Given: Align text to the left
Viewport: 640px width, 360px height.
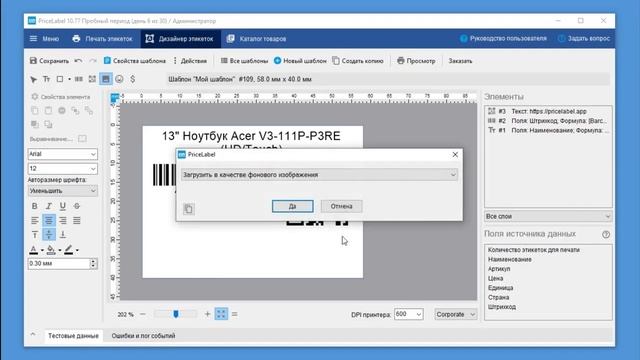Looking at the screenshot, I should [35, 220].
